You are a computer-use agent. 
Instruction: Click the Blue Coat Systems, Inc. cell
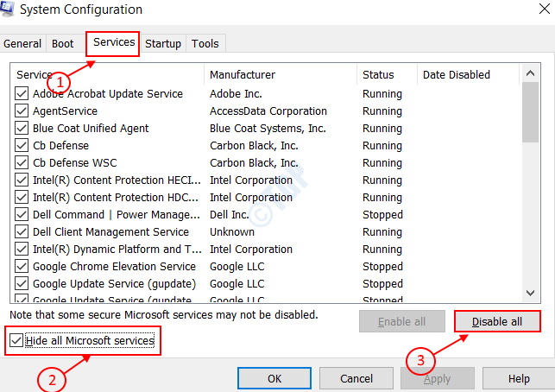point(268,128)
